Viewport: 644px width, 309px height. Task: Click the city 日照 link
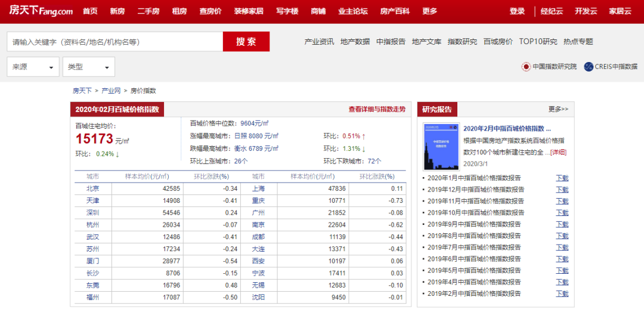241,136
